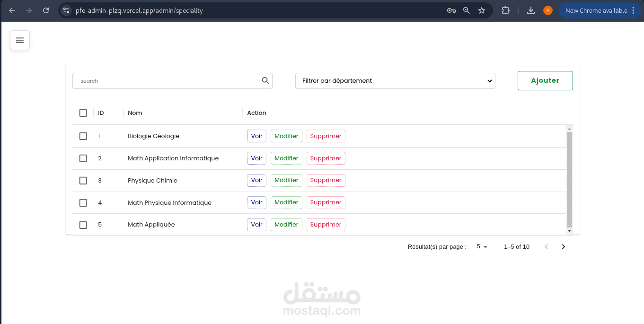Click previous results page arrow
The width and height of the screenshot is (644, 324).
(547, 246)
